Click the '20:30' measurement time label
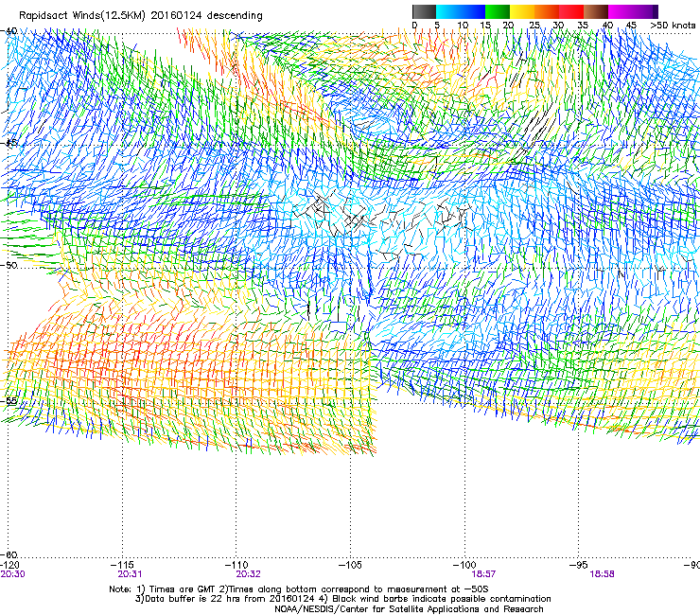This screenshot has height=615, width=700. [x=13, y=574]
